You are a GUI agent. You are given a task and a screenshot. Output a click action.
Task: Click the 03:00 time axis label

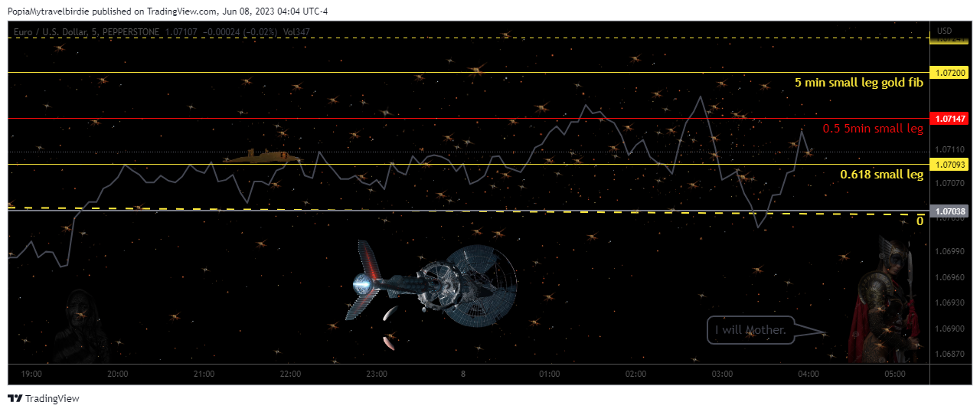(x=722, y=374)
